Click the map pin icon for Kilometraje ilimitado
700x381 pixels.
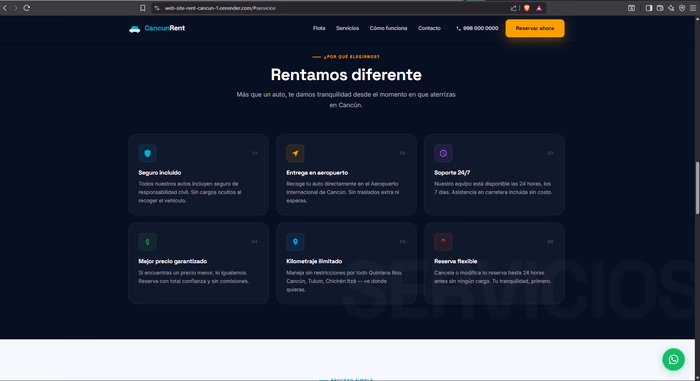coord(295,242)
